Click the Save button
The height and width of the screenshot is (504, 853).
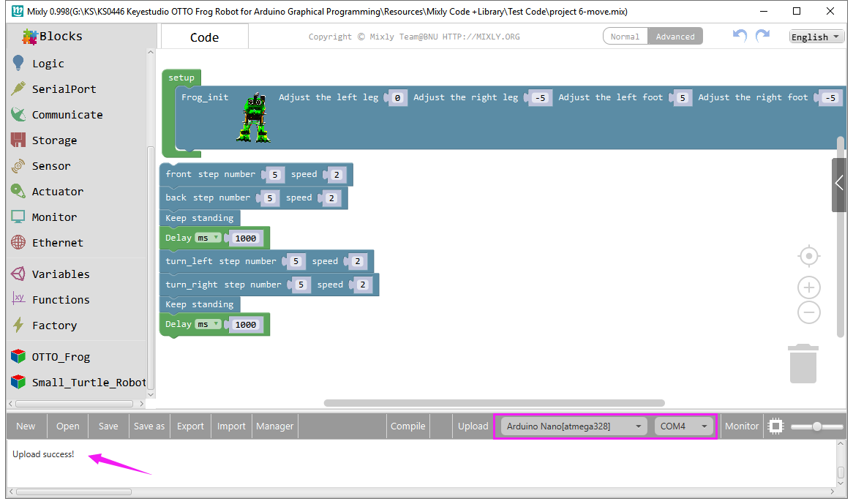pyautogui.click(x=108, y=426)
